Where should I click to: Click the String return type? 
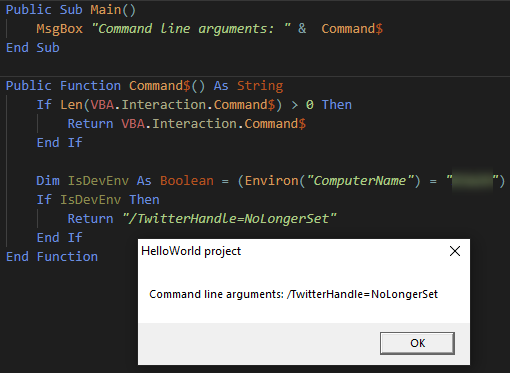[260, 86]
